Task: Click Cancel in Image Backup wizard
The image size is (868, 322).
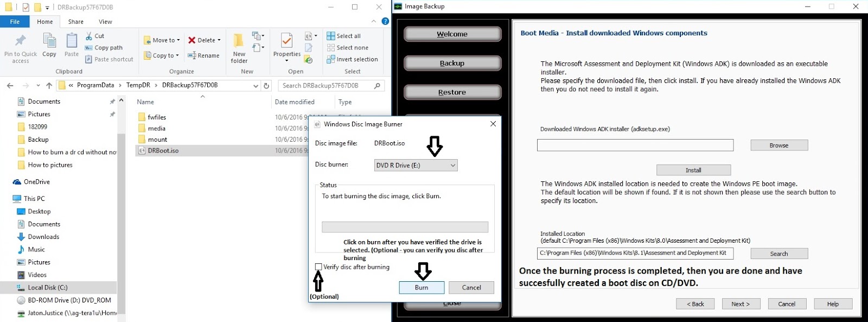Action: coord(787,304)
